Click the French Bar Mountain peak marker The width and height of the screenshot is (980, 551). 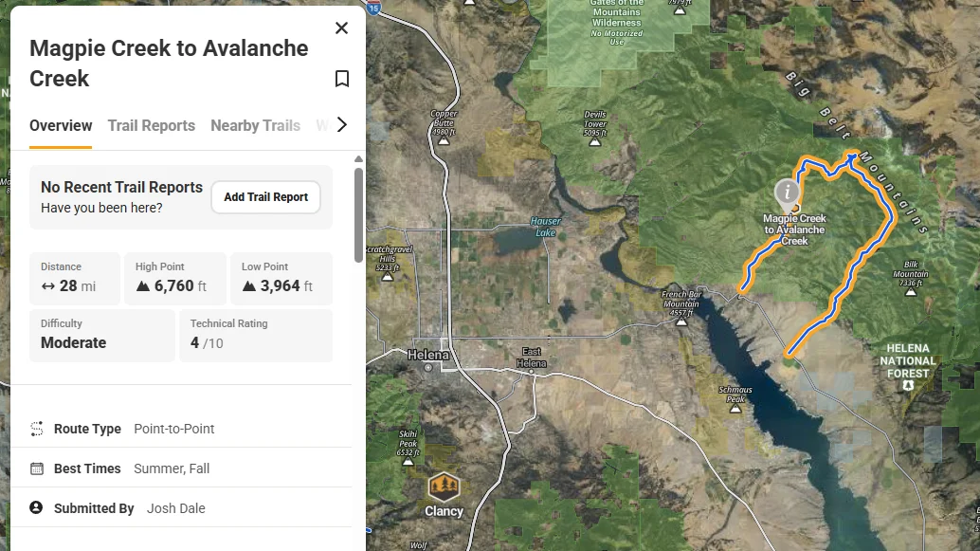click(x=681, y=321)
